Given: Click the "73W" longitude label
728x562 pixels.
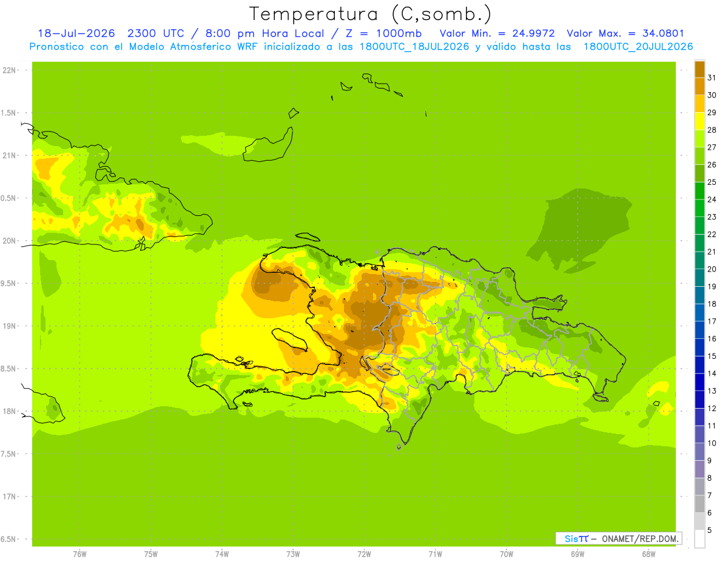Looking at the screenshot, I should coord(293,554).
